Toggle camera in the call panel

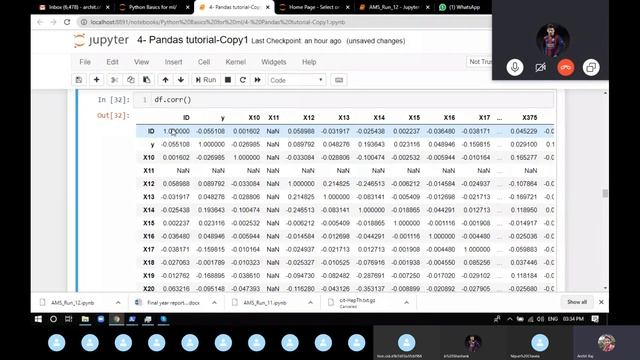pos(540,67)
